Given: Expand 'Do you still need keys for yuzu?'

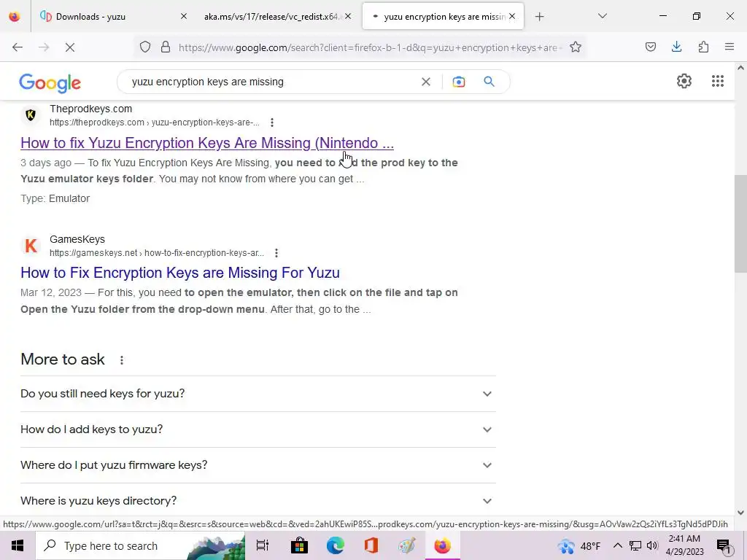Looking at the screenshot, I should pyautogui.click(x=258, y=394).
